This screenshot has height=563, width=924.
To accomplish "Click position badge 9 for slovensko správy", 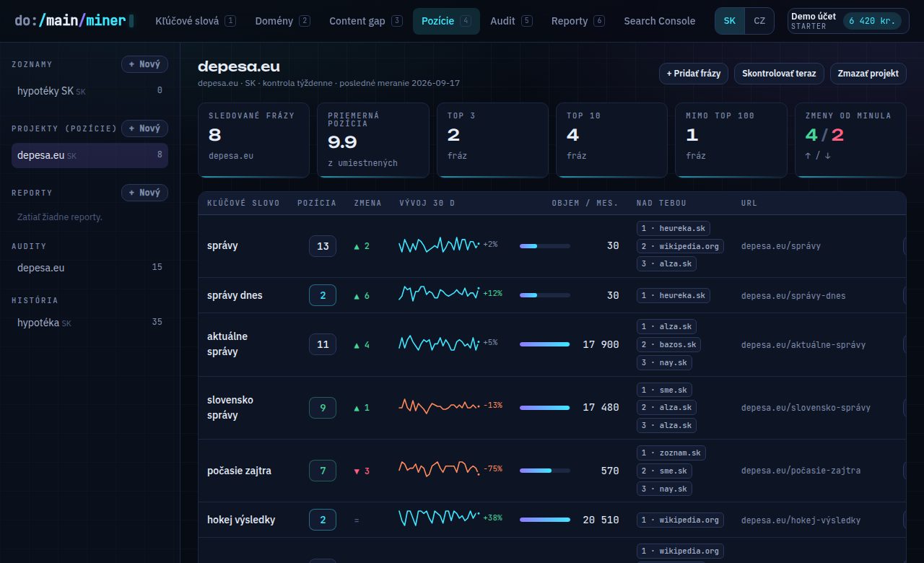I will [323, 408].
